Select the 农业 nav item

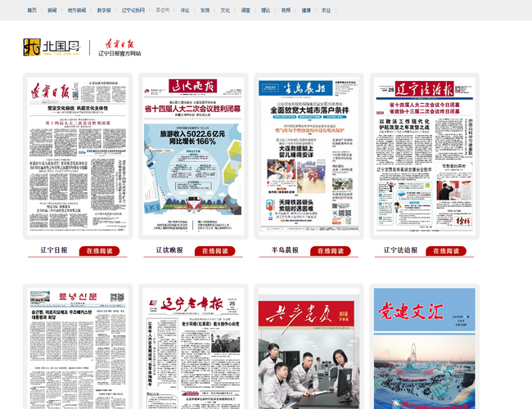(x=327, y=10)
